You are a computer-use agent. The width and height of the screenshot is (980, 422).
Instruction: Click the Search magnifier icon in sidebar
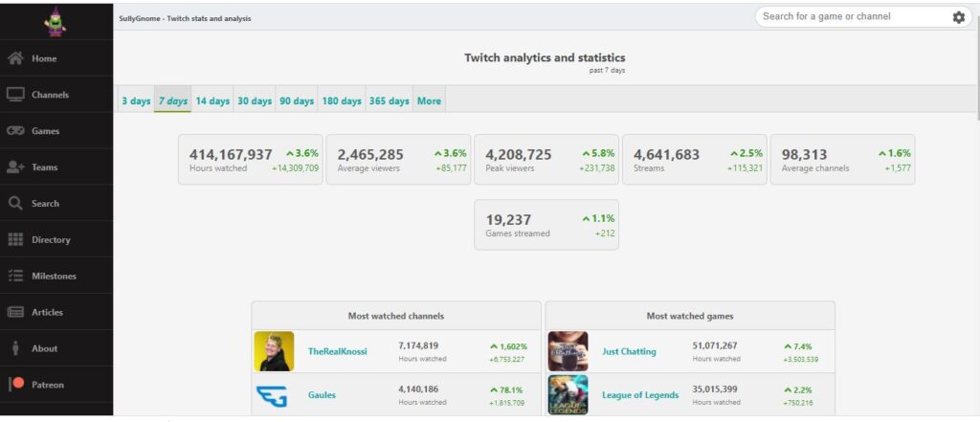(15, 203)
